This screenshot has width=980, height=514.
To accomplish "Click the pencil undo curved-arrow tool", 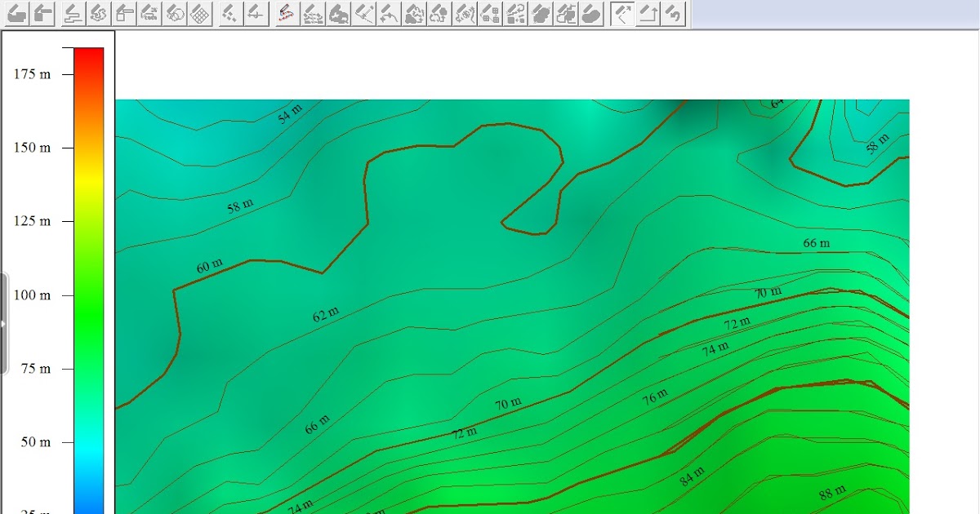I will tap(673, 13).
